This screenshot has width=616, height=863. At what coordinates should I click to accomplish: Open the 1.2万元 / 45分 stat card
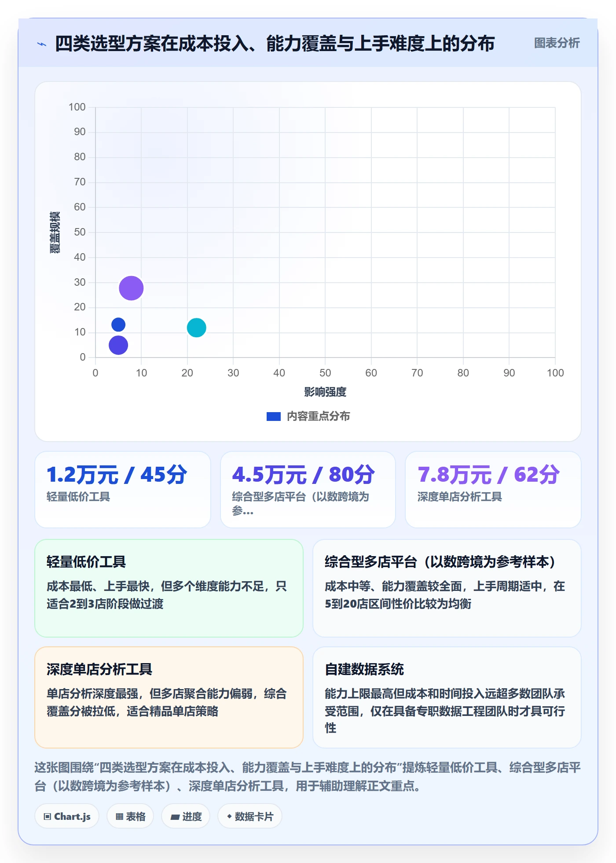pyautogui.click(x=123, y=490)
